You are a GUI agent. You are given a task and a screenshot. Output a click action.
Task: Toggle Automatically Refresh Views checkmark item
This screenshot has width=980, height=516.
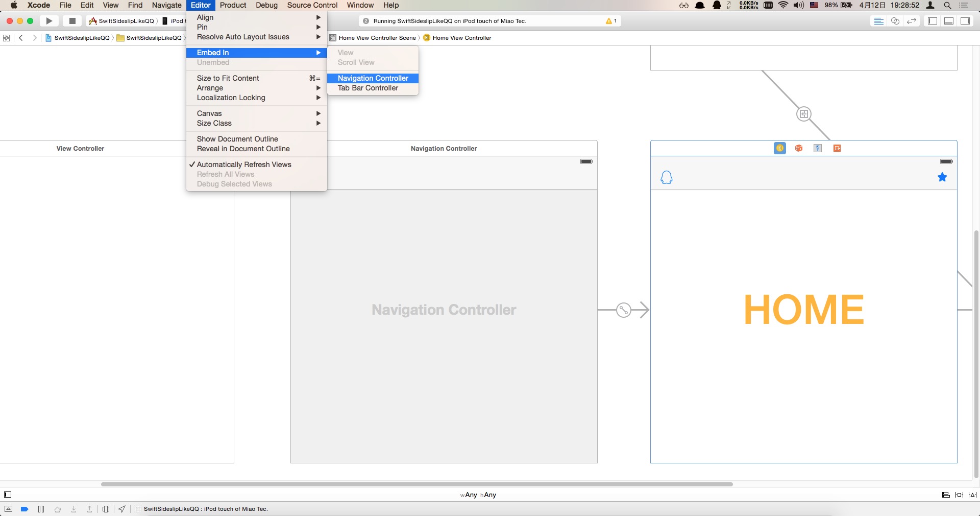click(256, 165)
